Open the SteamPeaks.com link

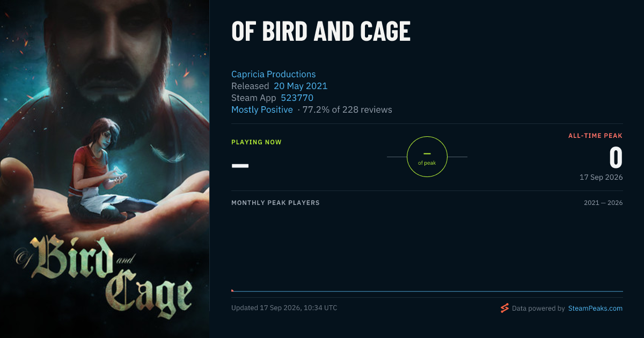coord(595,308)
